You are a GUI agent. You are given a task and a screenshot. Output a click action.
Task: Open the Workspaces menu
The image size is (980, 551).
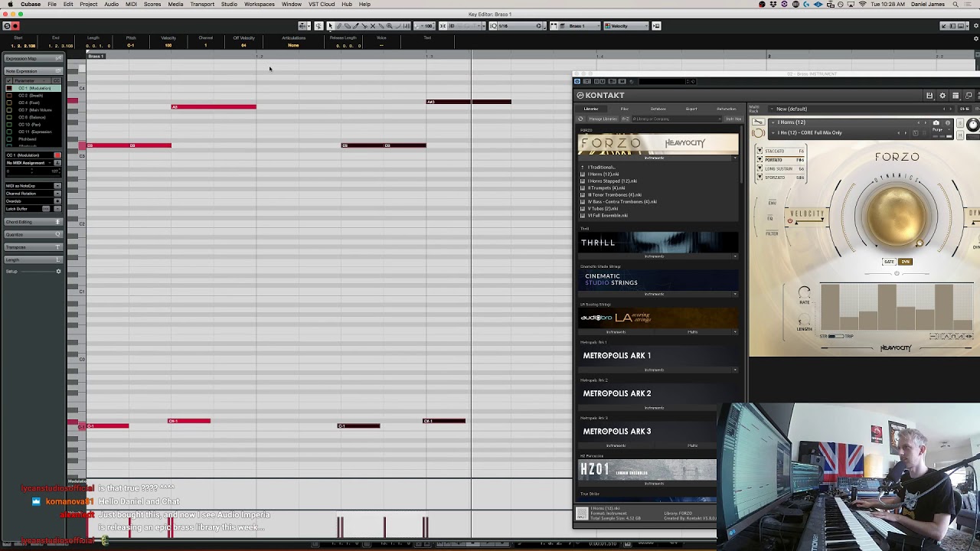260,5
